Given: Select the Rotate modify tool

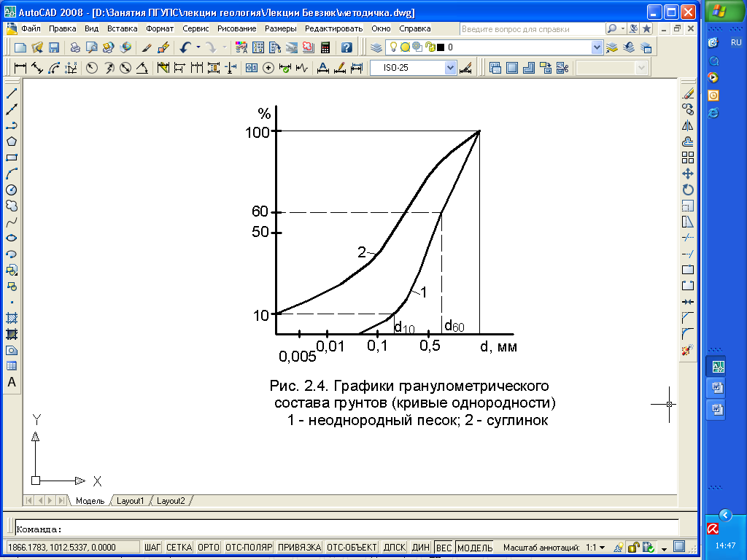Looking at the screenshot, I should [687, 190].
